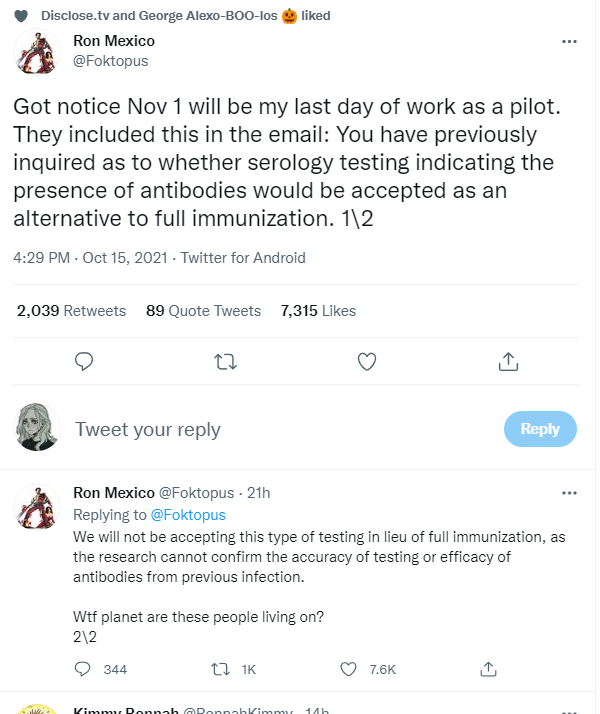Click the blue Reply button
This screenshot has width=600, height=714.
coord(540,429)
